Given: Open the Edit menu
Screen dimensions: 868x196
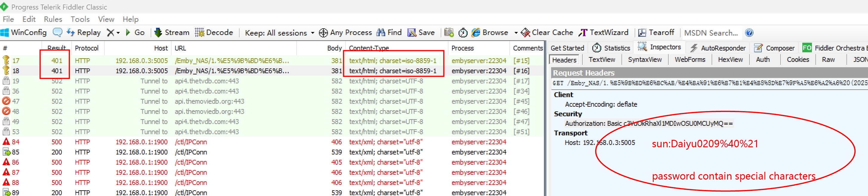Looking at the screenshot, I should coord(29,19).
